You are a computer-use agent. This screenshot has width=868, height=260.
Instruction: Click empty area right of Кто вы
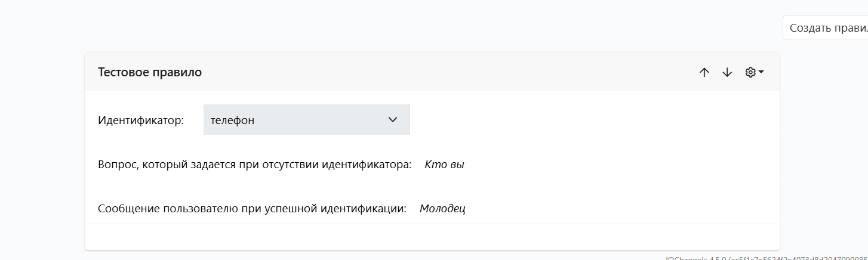pyautogui.click(x=615, y=165)
